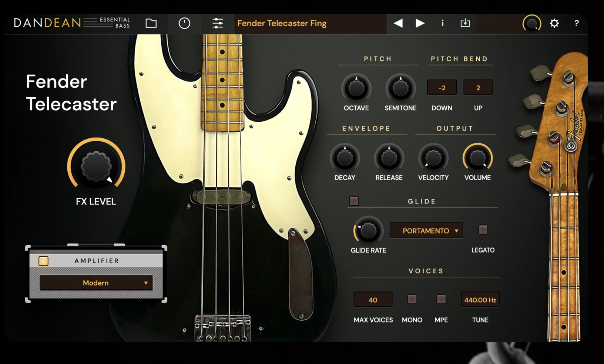
Task: Click the 'AMPLIFIER' panel label
Action: (x=97, y=261)
